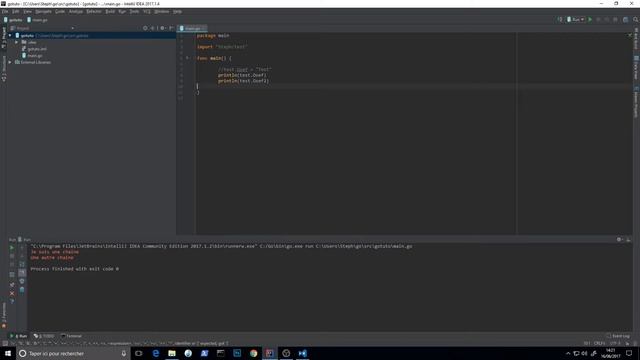Open the Windows Start menu
Image resolution: width=640 pixels, height=360 pixels.
pyautogui.click(x=8, y=353)
